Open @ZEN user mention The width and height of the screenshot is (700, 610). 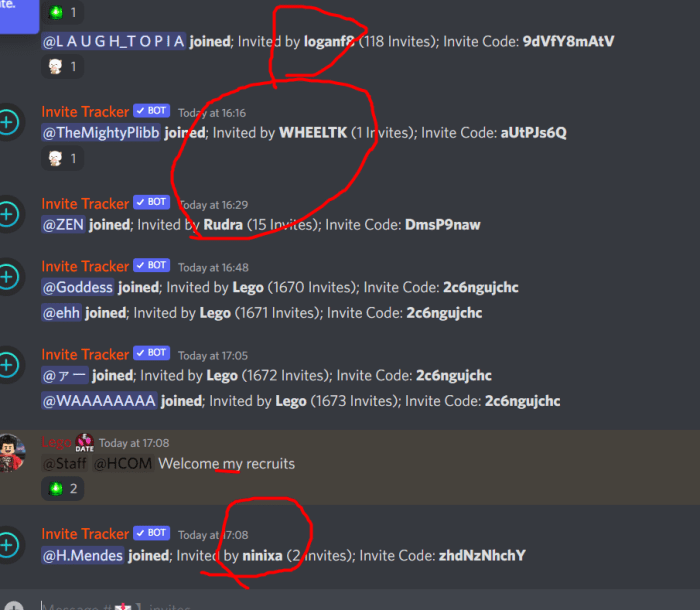[x=63, y=224]
